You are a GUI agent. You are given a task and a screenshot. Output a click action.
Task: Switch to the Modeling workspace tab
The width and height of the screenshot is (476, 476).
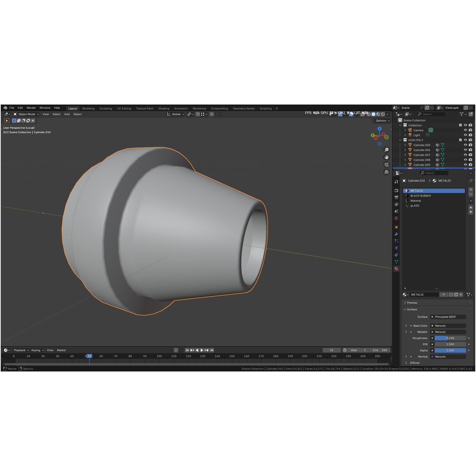[88, 108]
